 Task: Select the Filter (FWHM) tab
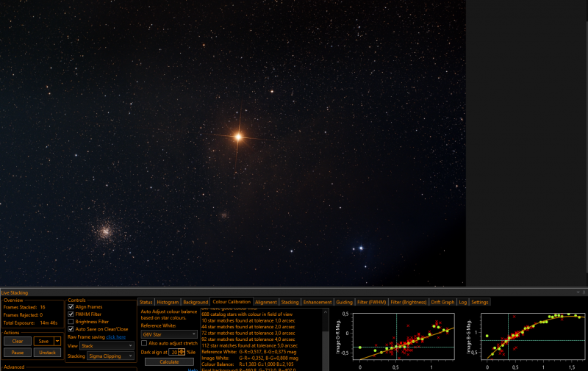(372, 302)
